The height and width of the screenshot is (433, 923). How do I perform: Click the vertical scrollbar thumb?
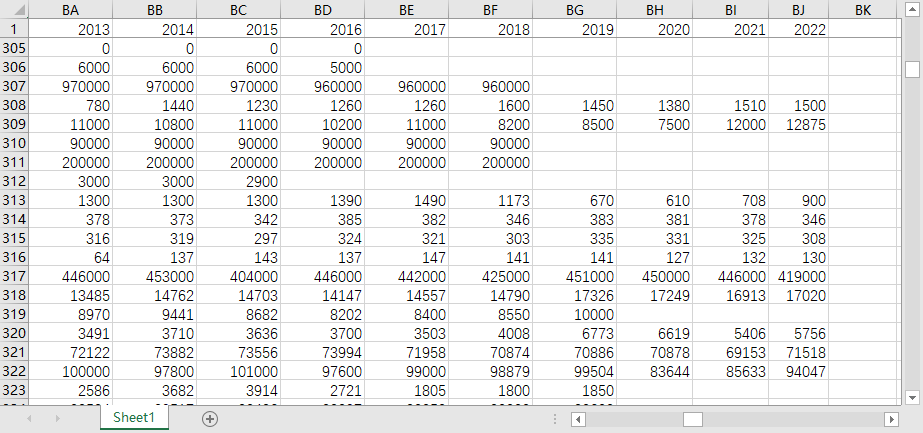click(x=912, y=69)
